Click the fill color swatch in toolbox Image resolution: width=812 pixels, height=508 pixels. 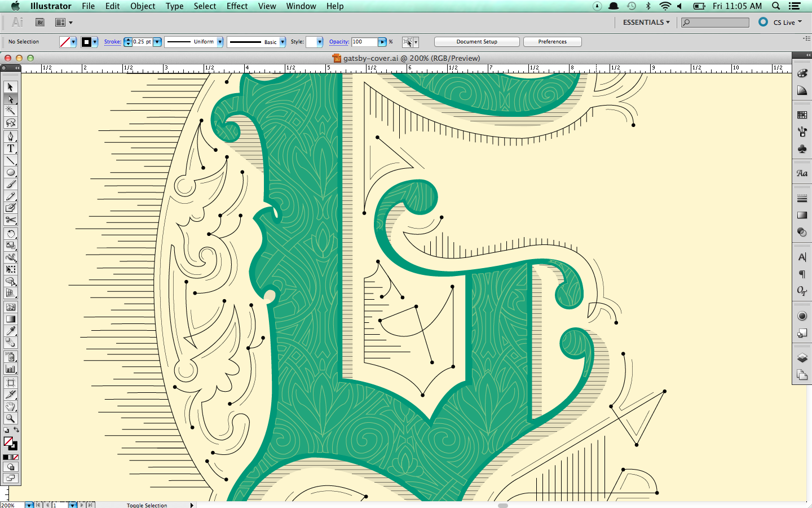coord(8,441)
